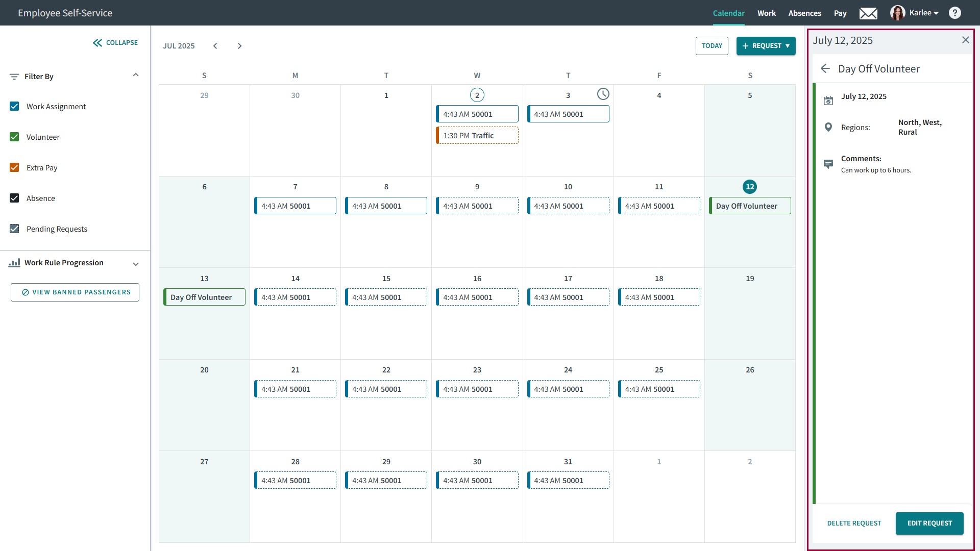The image size is (980, 551).
Task: Close the July 12 details panel
Action: coord(965,40)
